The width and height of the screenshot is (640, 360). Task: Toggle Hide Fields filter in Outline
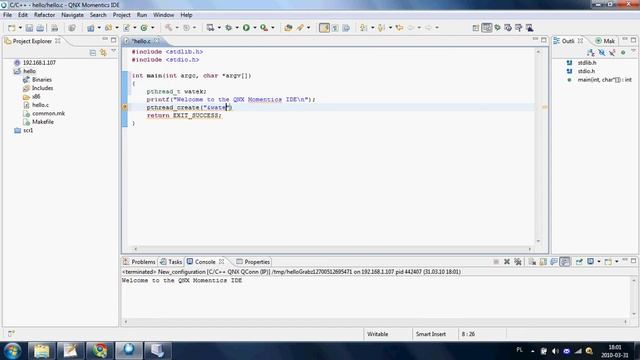601,53
